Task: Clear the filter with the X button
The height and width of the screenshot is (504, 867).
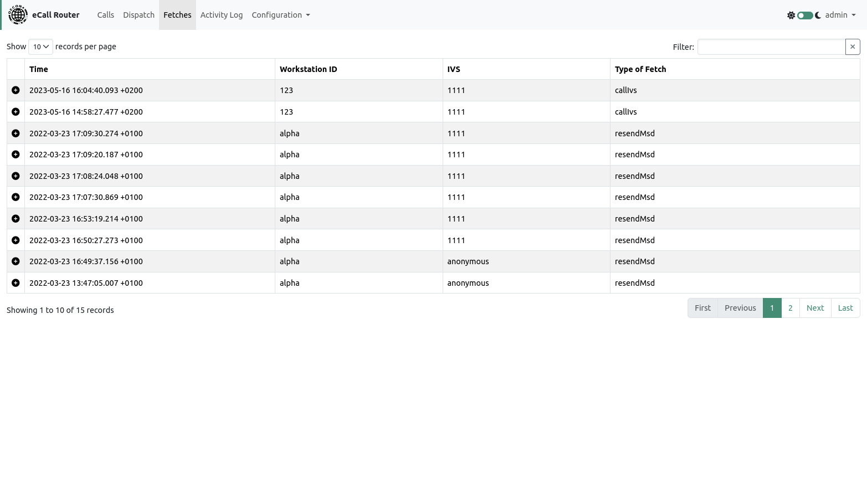Action: tap(852, 47)
